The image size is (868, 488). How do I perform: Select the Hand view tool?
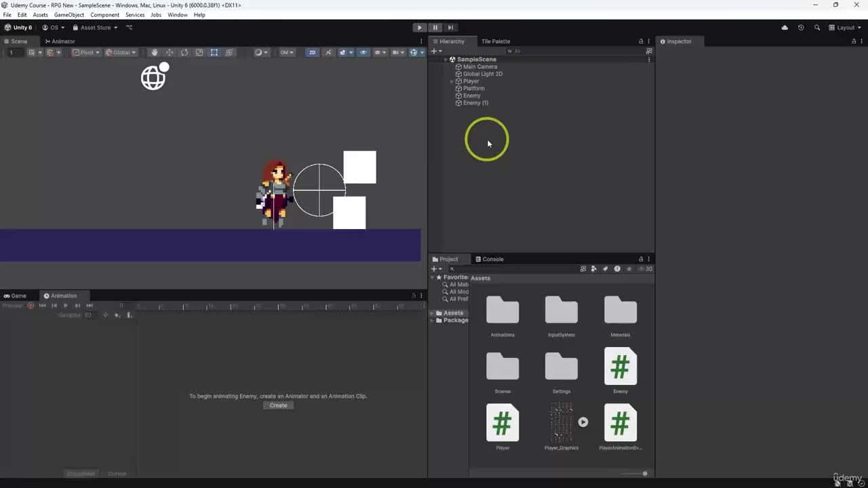pyautogui.click(x=155, y=52)
